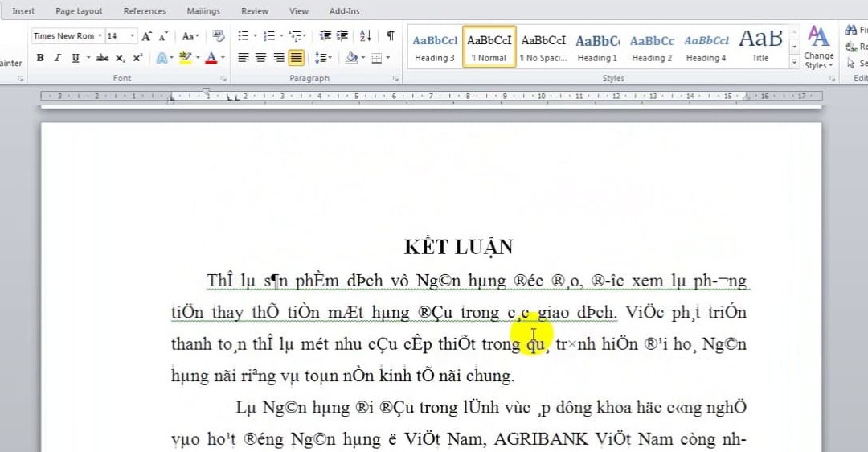The image size is (868, 452).
Task: Apply the Heading 1 style
Action: coord(597,47)
